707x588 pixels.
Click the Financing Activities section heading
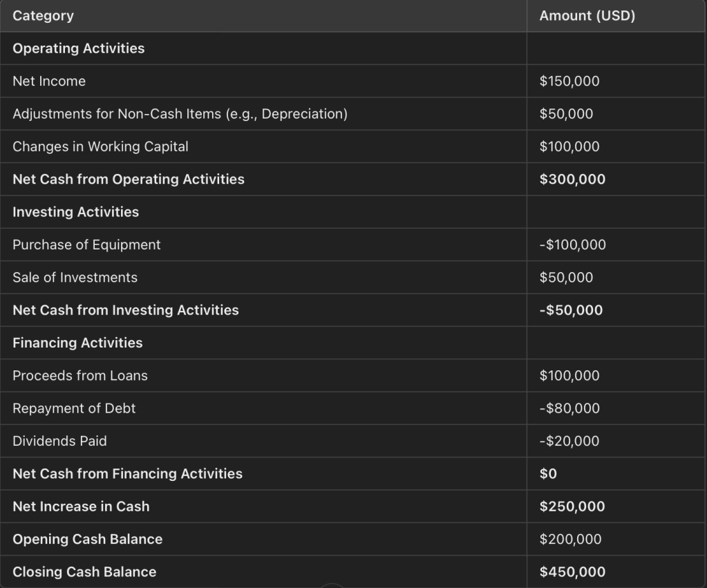click(x=77, y=343)
